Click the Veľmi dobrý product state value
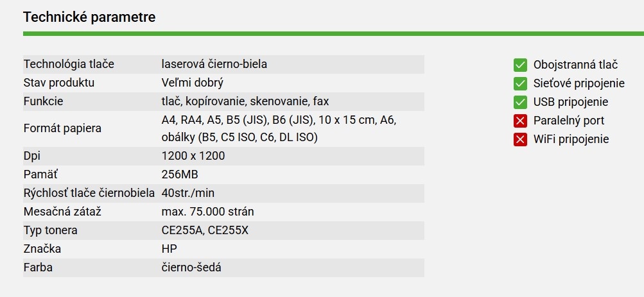The image size is (644, 297). point(193,83)
